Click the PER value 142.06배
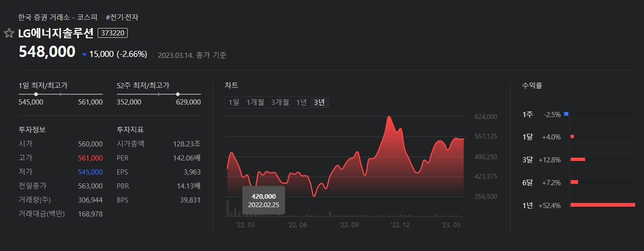Screen dimensions: 644x251 [187, 158]
